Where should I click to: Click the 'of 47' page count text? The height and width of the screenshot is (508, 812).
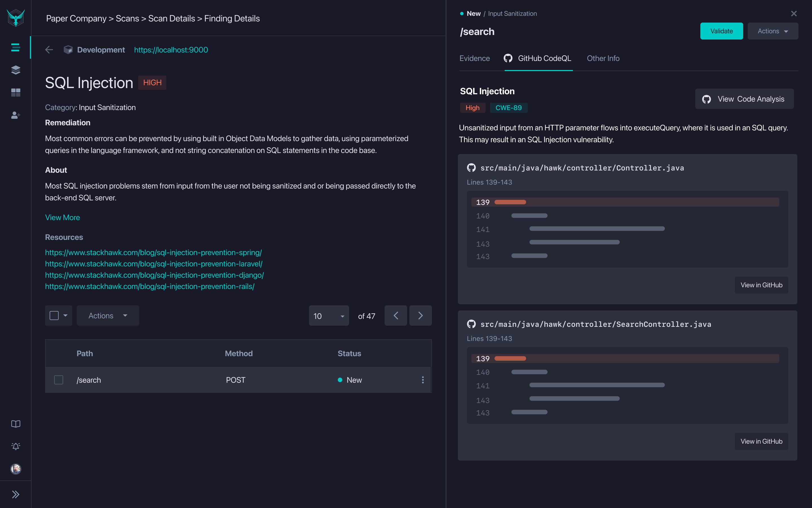point(367,316)
